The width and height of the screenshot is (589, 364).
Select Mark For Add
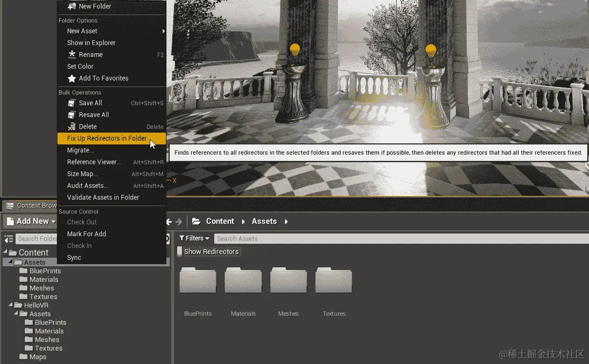point(112,234)
